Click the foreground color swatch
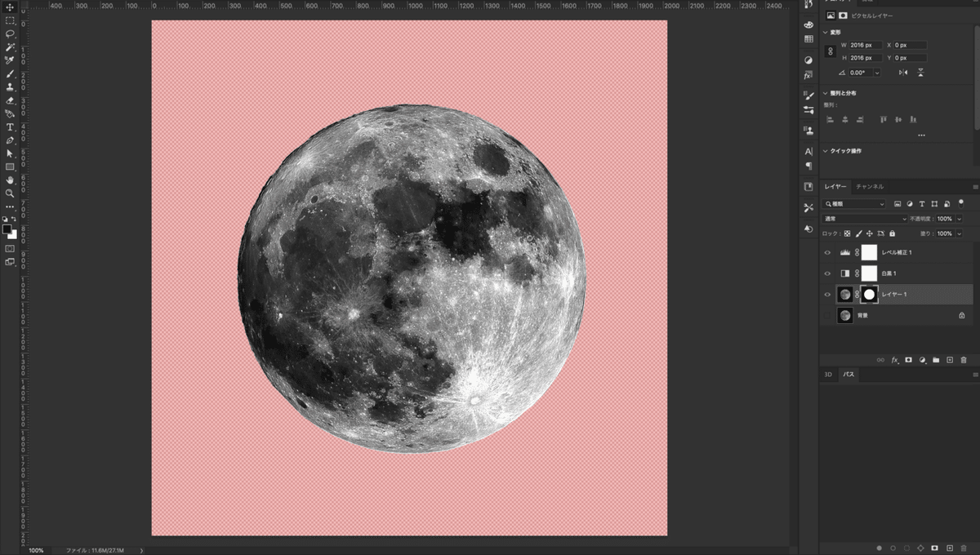The height and width of the screenshot is (555, 980). [x=7, y=229]
